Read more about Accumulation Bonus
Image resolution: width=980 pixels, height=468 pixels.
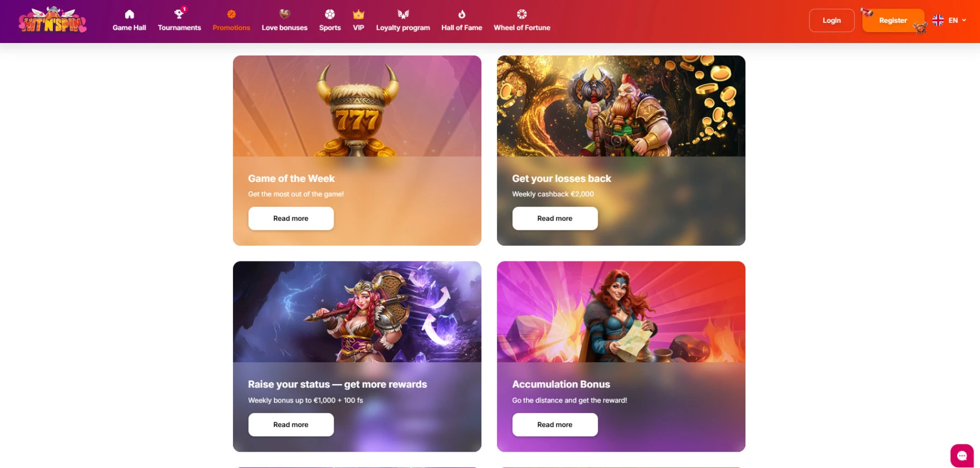555,424
